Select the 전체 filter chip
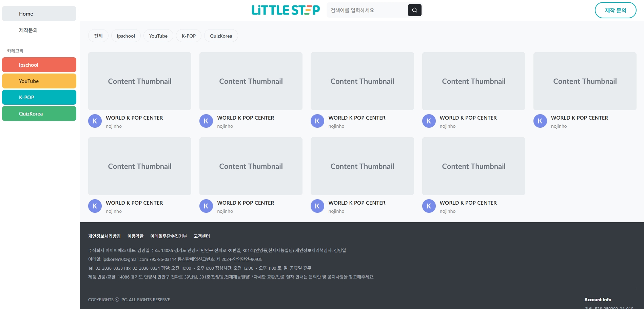Viewport: 644px width, 309px height. point(98,36)
